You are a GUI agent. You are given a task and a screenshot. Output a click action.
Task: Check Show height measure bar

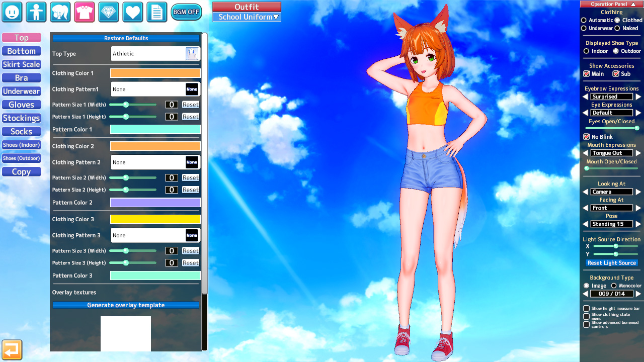point(586,308)
